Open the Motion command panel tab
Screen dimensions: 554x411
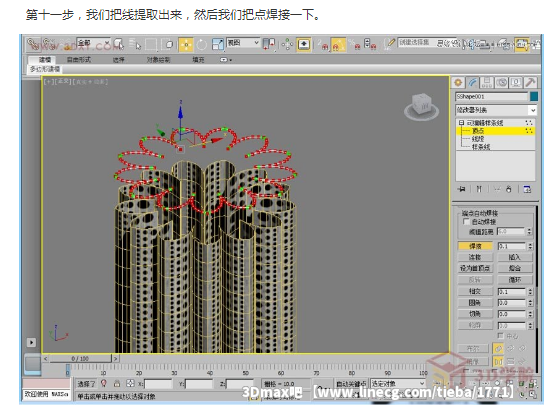pyautogui.click(x=501, y=83)
